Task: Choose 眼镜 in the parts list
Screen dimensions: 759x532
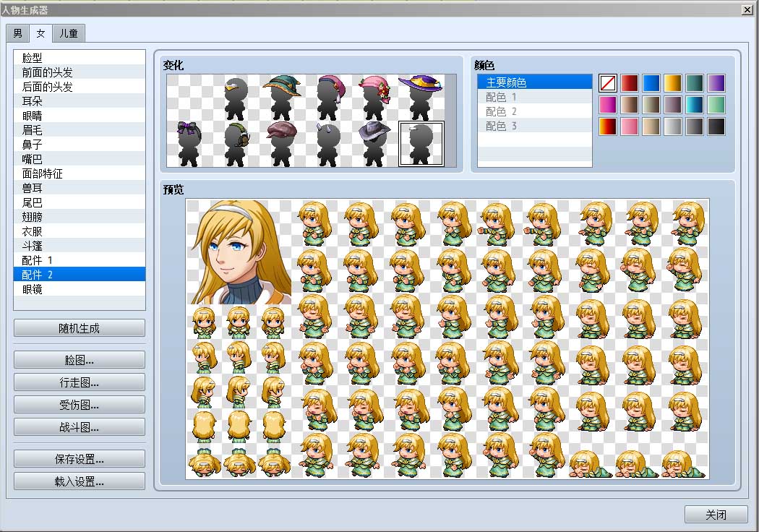Action: point(80,289)
